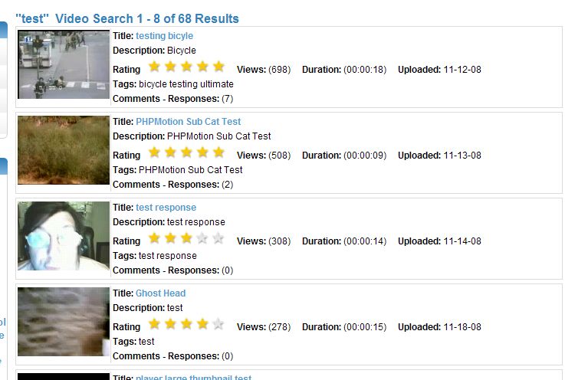Click first rating star on testing bicyle

click(154, 67)
